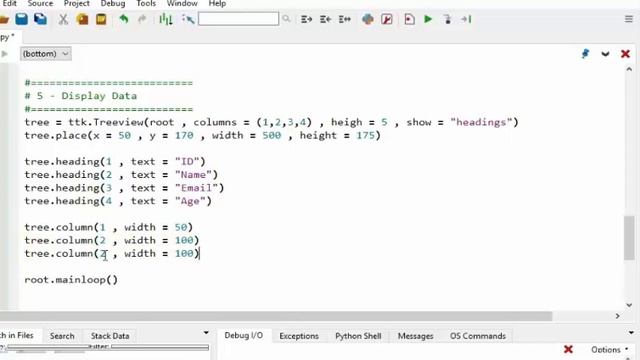Click the Indent lines icon
Screen dimensions: 640x360
[x=306, y=19]
